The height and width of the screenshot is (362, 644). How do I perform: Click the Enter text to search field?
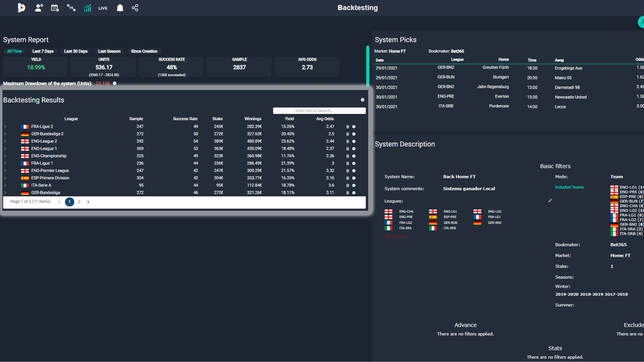tap(319, 110)
